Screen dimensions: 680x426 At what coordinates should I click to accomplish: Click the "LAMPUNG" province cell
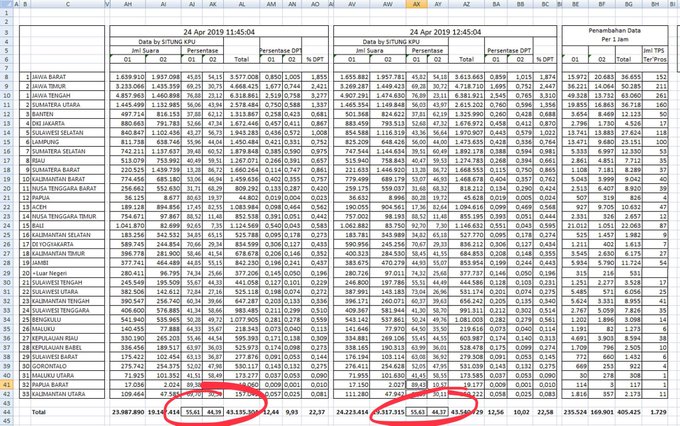click(x=68, y=142)
